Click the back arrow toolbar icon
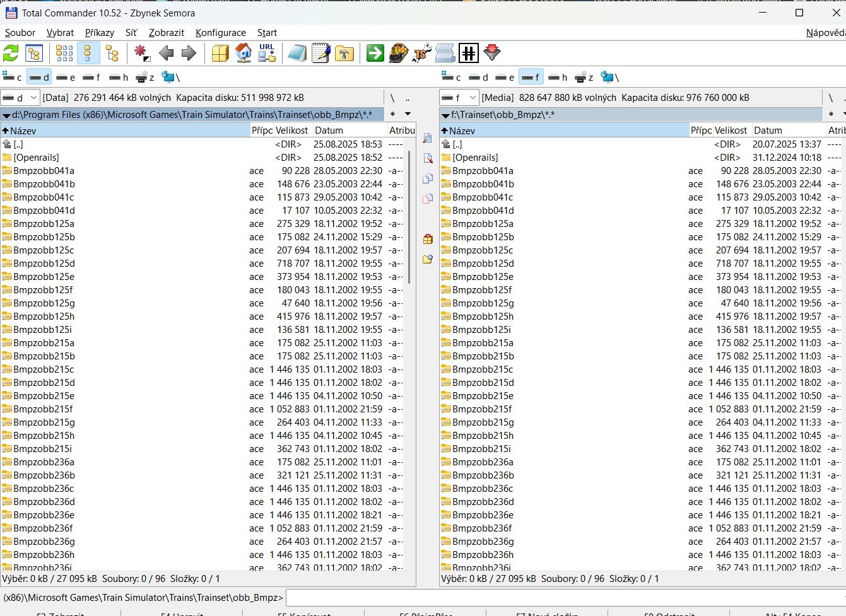The width and height of the screenshot is (846, 616). tap(167, 54)
